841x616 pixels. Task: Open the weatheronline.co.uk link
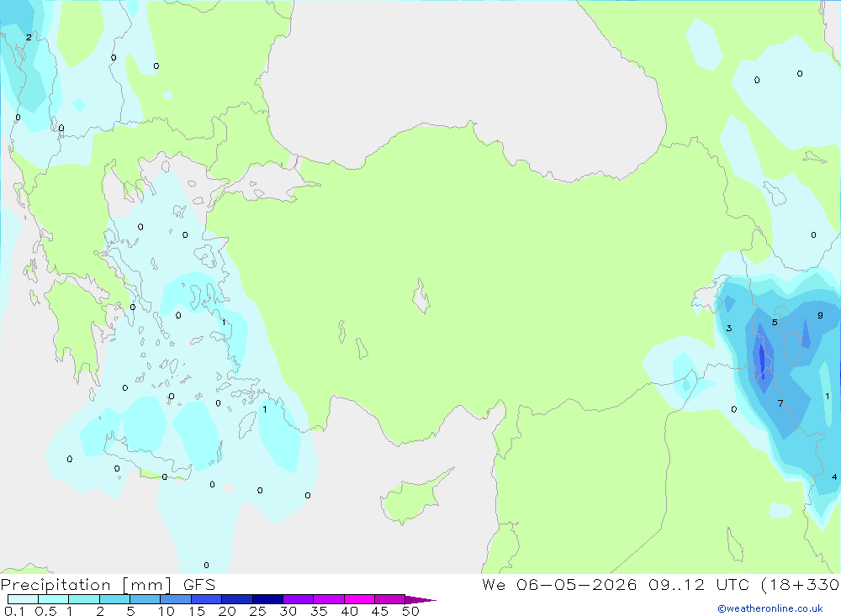pyautogui.click(x=770, y=608)
